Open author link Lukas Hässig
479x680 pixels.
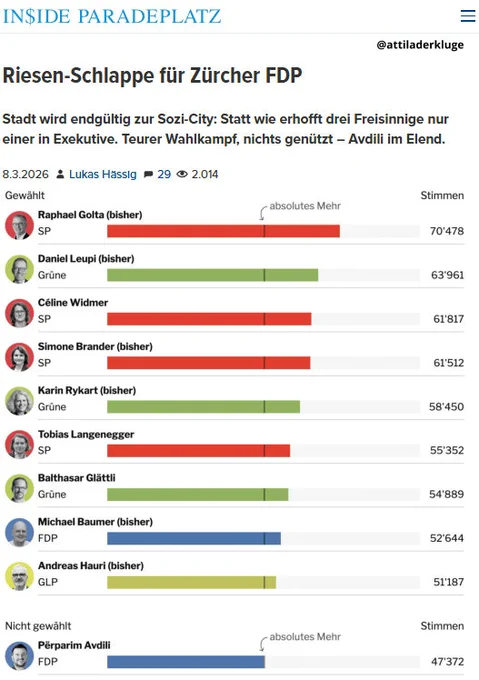[x=103, y=174]
